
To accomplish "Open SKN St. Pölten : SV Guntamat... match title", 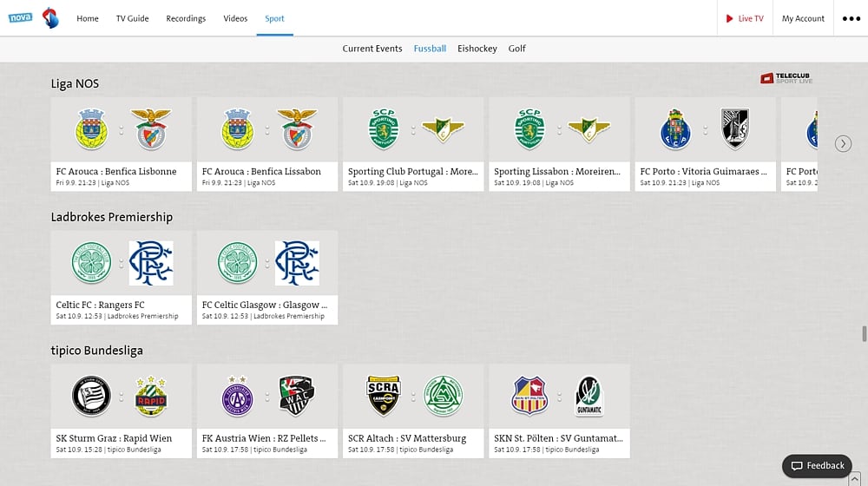I will coord(558,438).
